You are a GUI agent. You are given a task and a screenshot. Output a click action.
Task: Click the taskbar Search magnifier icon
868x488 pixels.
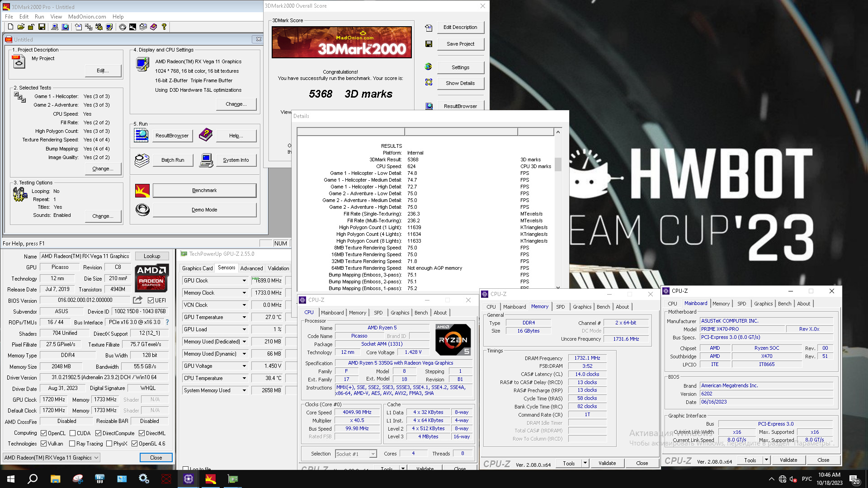tap(33, 479)
